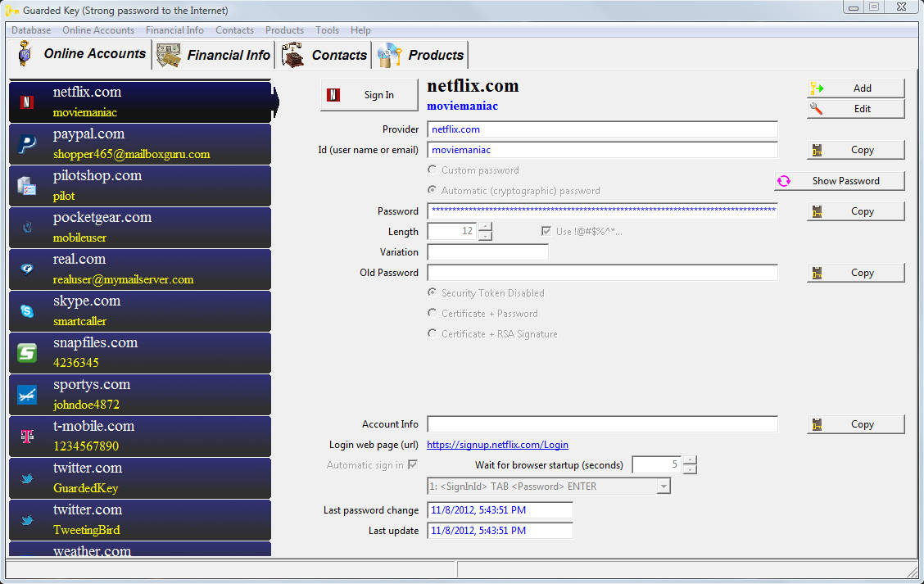Open the Online Accounts menu
924x584 pixels.
click(98, 30)
